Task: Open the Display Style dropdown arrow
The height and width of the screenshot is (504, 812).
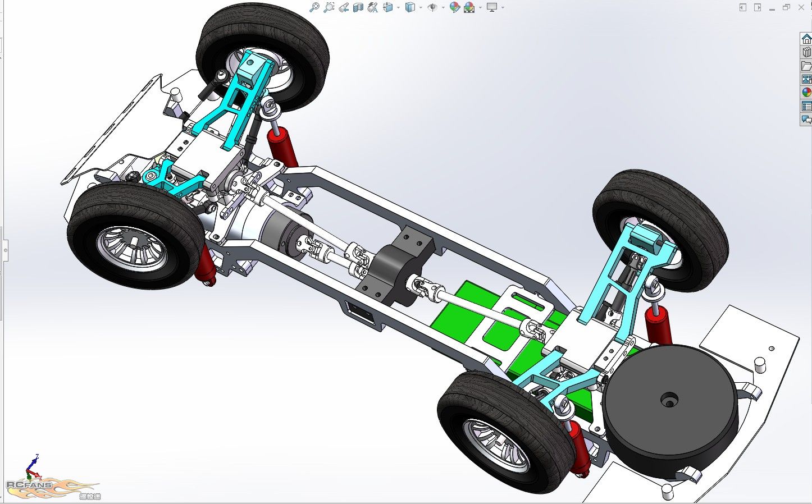Action: 421,7
